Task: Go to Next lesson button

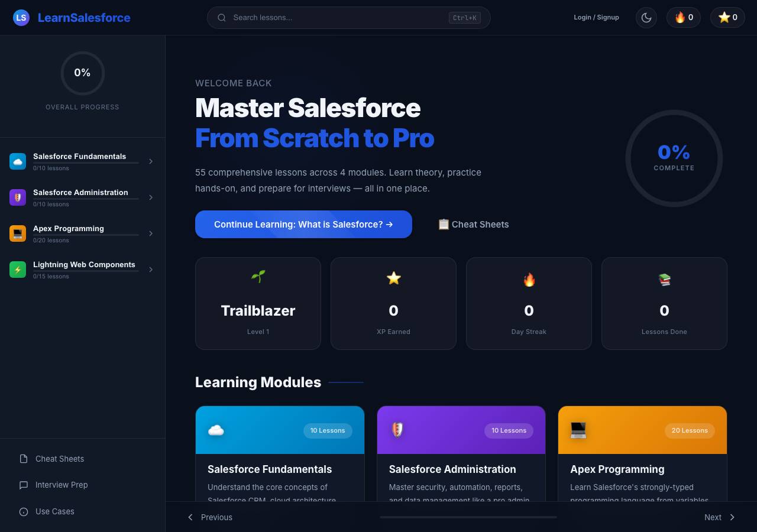Action: coord(719,517)
